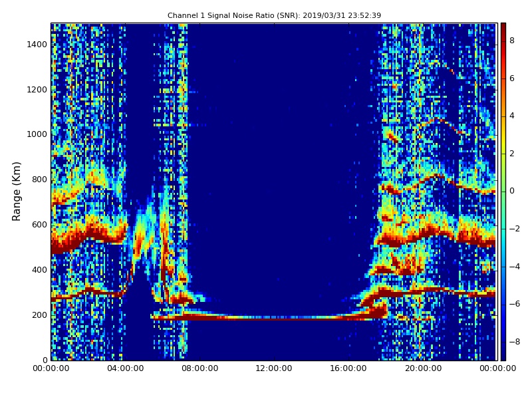Image resolution: width=532 pixels, height=399 pixels.
Task: Click the colorbar value −2 label
Action: (515, 229)
